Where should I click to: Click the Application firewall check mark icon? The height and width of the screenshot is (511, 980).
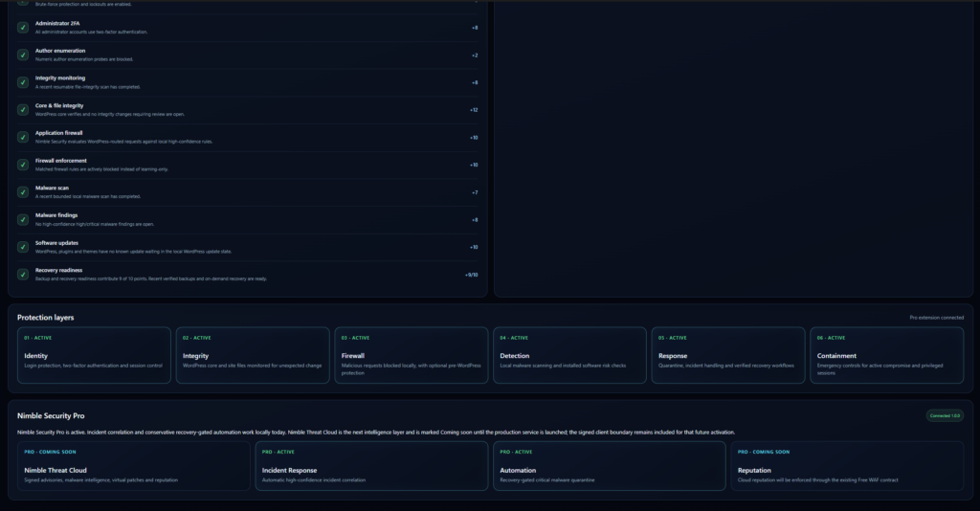(x=23, y=138)
